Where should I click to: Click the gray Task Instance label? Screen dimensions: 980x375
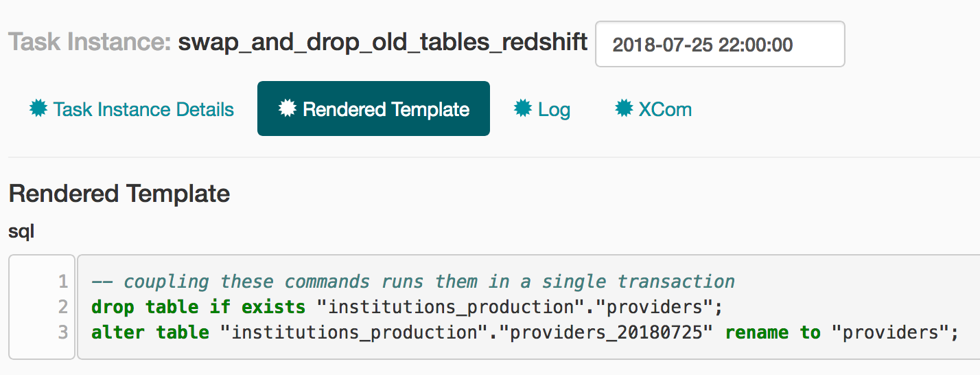[90, 43]
